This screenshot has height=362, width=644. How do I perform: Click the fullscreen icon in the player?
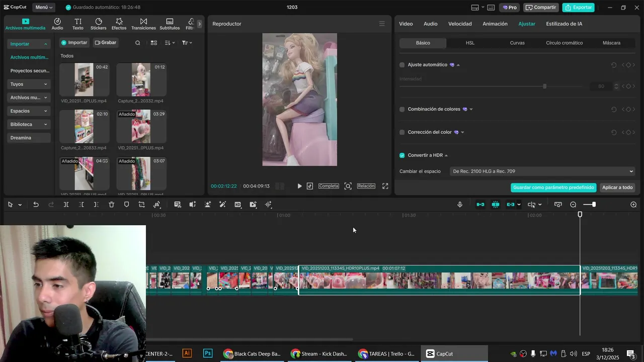(385, 186)
